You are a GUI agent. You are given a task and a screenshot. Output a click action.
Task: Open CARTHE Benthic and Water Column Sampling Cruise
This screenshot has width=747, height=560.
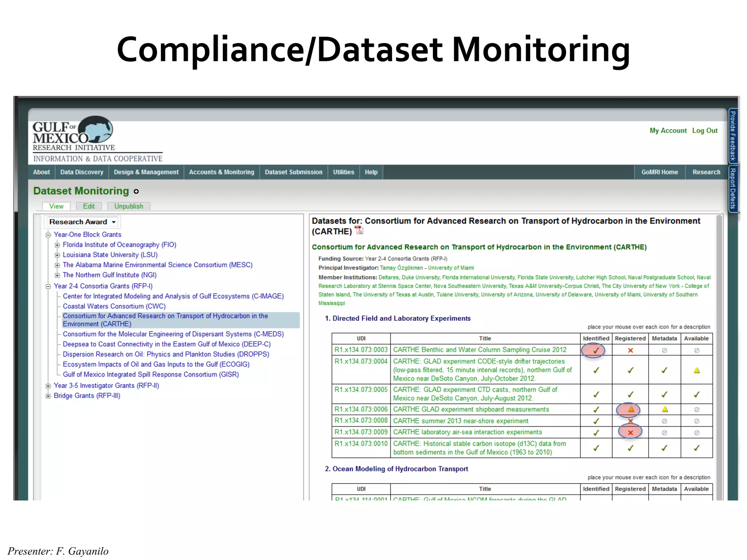[480, 350]
